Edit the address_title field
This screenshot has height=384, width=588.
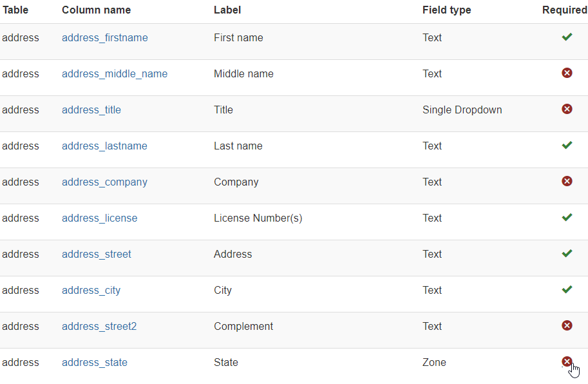click(x=91, y=110)
